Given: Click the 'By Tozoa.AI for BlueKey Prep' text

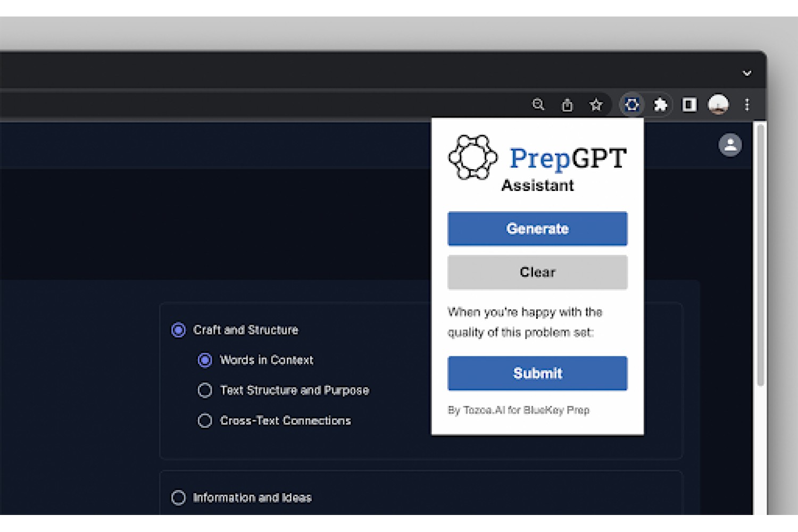Looking at the screenshot, I should (519, 410).
